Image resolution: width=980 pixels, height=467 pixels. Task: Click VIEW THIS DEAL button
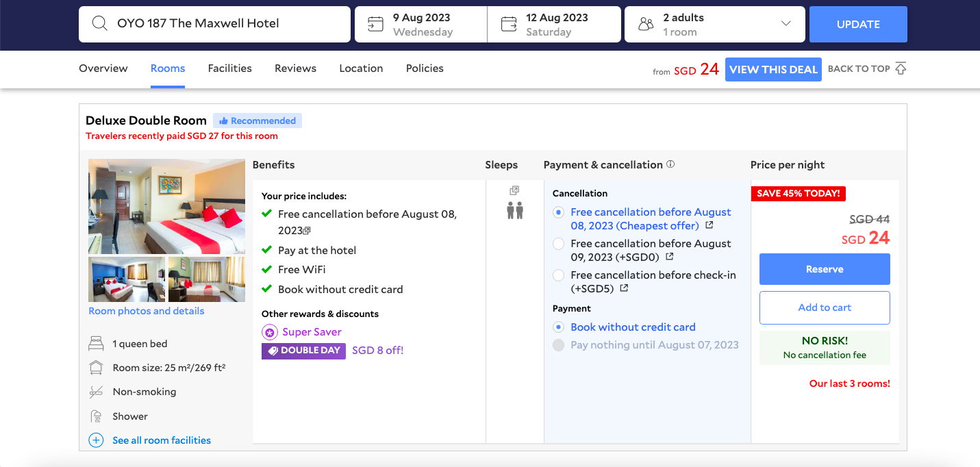pyautogui.click(x=773, y=69)
